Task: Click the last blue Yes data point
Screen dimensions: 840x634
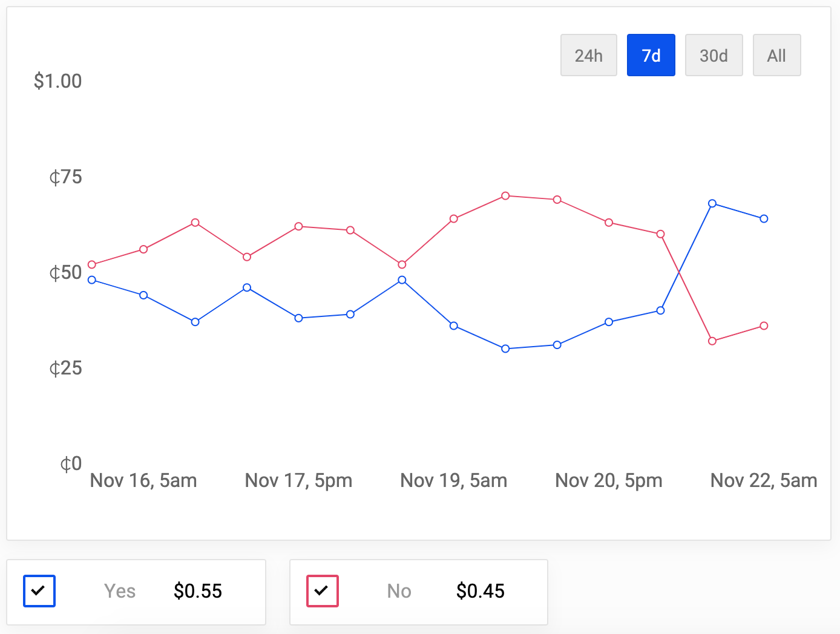Action: click(x=764, y=218)
